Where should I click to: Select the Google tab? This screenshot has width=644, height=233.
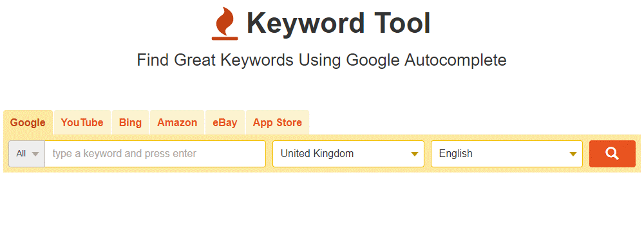click(28, 122)
